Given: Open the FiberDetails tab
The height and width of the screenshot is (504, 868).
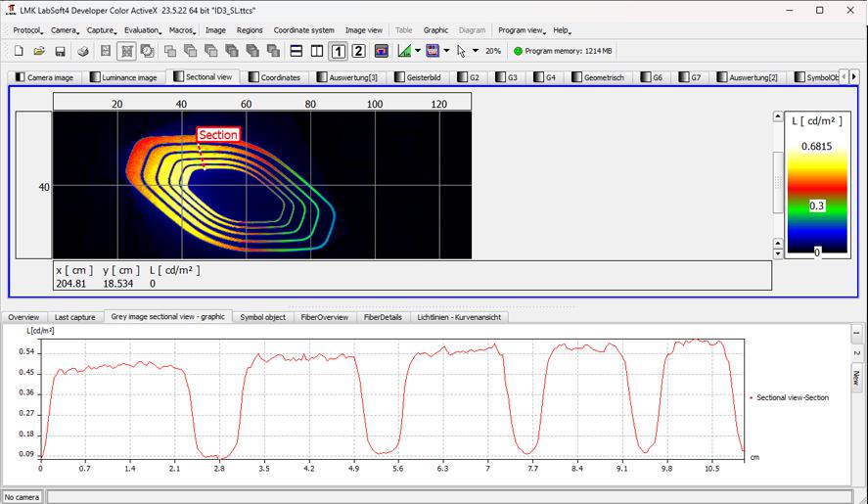Looking at the screenshot, I should point(383,317).
